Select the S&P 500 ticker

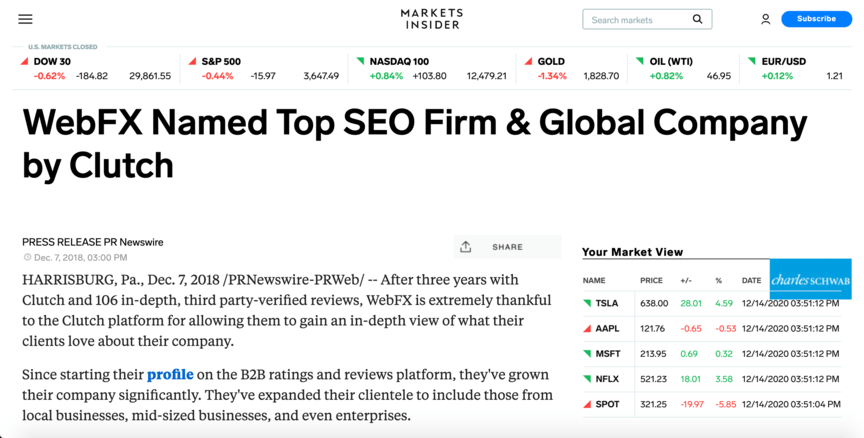(x=264, y=68)
